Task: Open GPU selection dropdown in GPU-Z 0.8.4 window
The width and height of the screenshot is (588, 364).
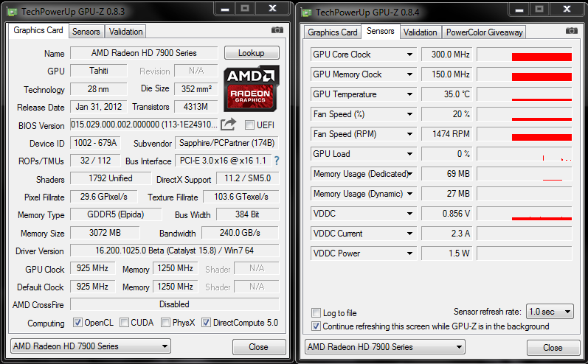Action: (385, 347)
